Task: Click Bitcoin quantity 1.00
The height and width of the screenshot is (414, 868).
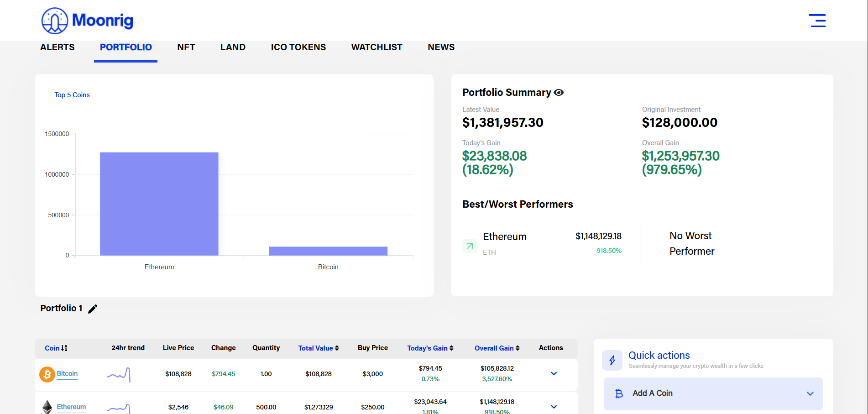Action: [266, 374]
